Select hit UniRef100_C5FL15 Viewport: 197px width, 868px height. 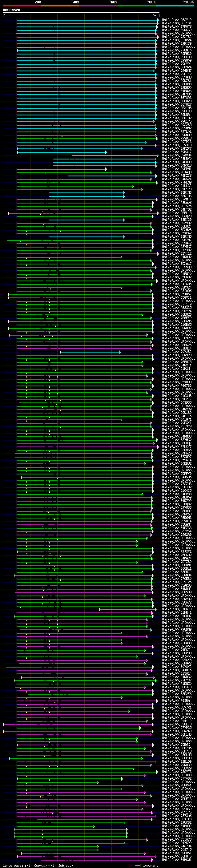[177, 213]
